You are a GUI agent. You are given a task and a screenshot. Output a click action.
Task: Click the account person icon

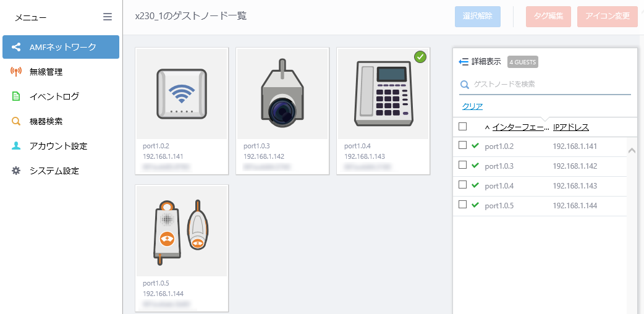tap(16, 146)
